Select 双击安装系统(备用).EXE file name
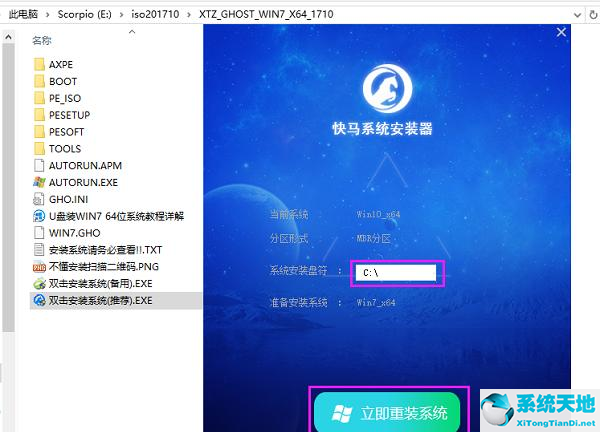Viewport: 600px width, 432px height. point(101,284)
